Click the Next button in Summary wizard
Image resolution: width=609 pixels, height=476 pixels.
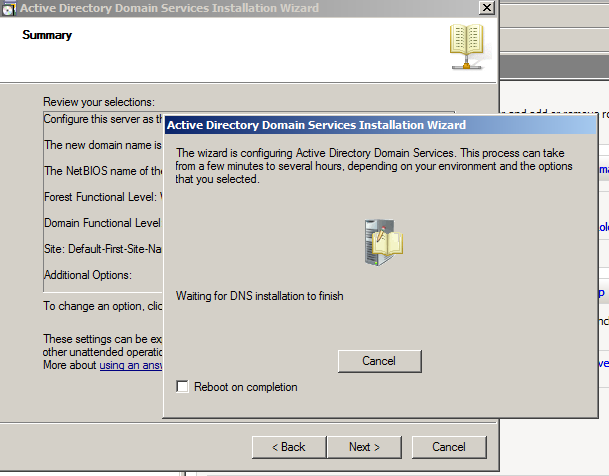tap(364, 447)
